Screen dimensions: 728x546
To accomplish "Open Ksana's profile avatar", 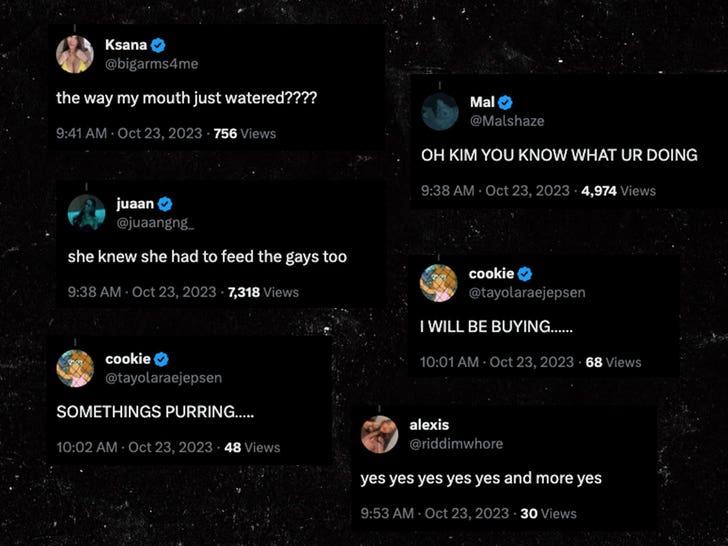I will tap(76, 54).
